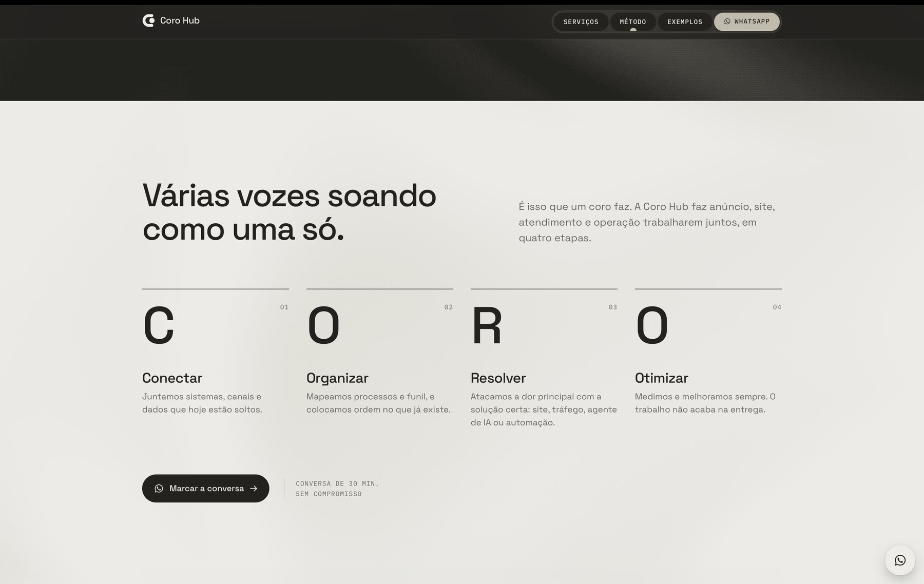
Task: Click the 'Medimos e melhoramos sempre' description
Action: click(705, 403)
